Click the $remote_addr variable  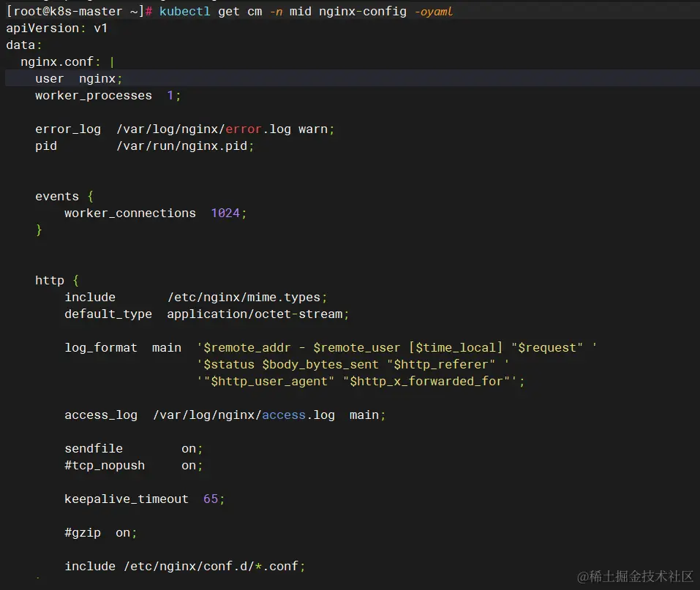(247, 348)
